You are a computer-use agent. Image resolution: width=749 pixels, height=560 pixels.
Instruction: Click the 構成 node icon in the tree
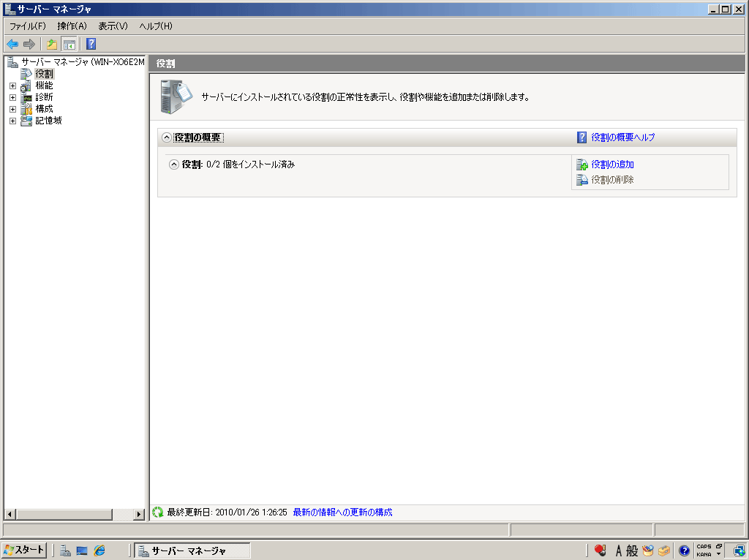click(26, 109)
